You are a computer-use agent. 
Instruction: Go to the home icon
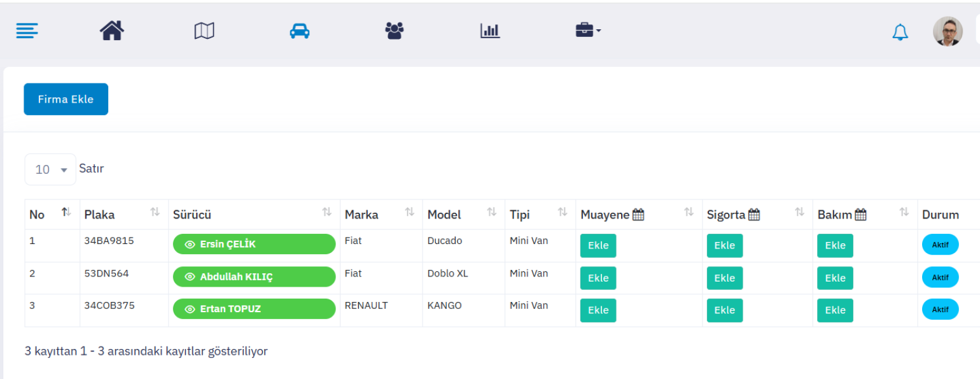tap(111, 31)
